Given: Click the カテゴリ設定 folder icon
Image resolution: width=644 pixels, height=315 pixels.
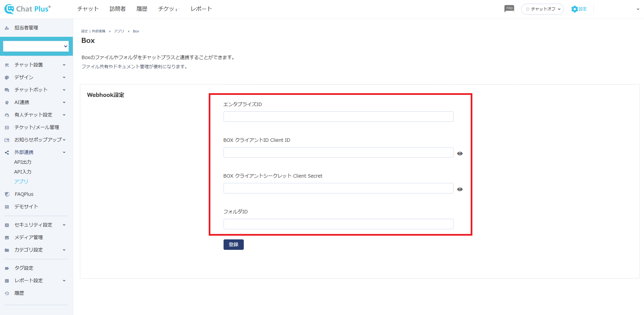Looking at the screenshot, I should pos(7,250).
